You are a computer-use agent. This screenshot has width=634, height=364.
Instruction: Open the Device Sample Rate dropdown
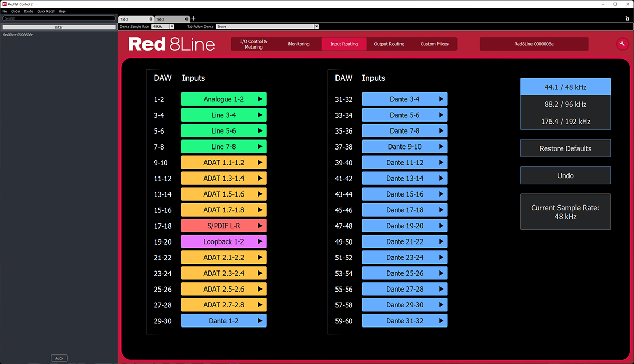pos(163,26)
